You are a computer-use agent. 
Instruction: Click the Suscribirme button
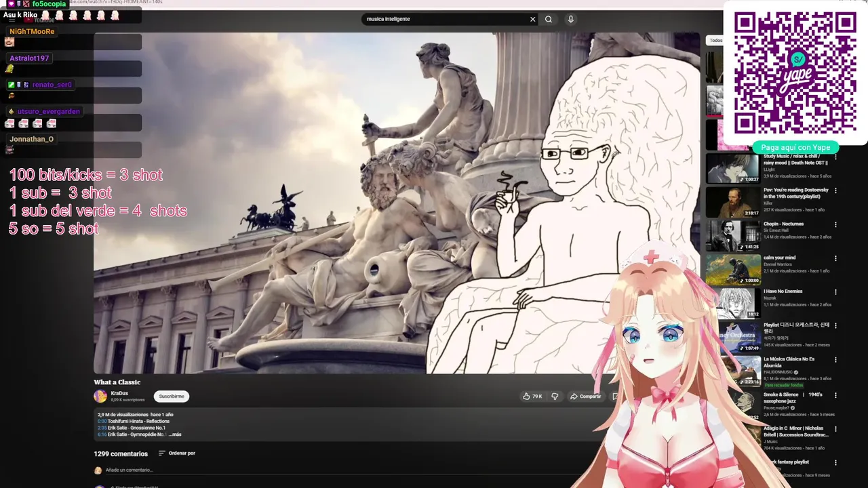coord(172,396)
